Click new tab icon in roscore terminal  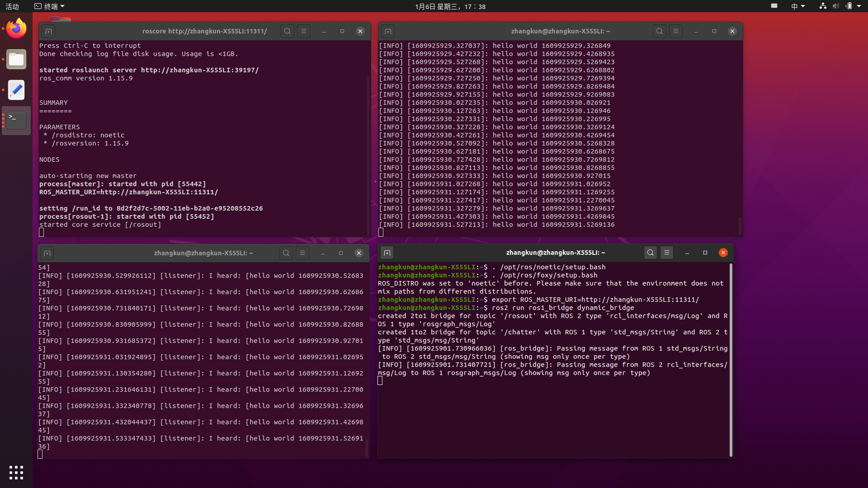point(48,31)
